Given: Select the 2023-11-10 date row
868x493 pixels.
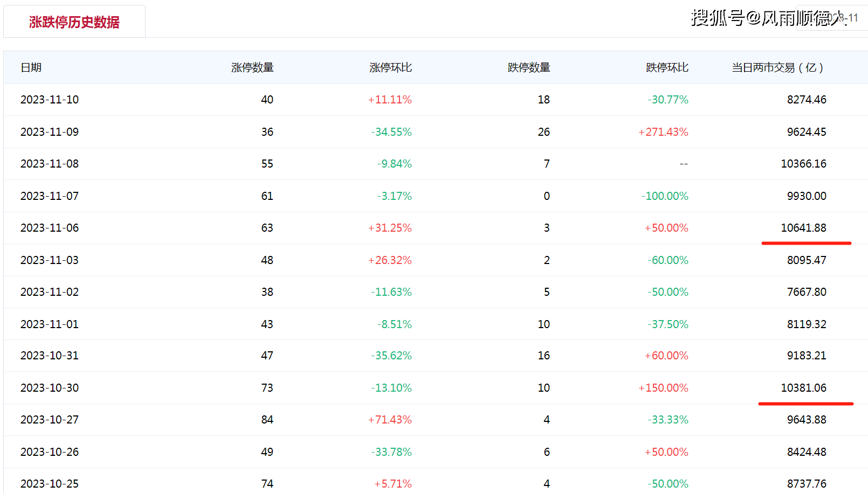Looking at the screenshot, I should 50,100.
